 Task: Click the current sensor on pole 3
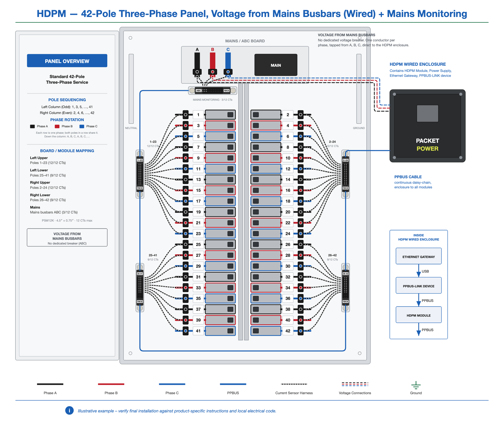(x=186, y=126)
